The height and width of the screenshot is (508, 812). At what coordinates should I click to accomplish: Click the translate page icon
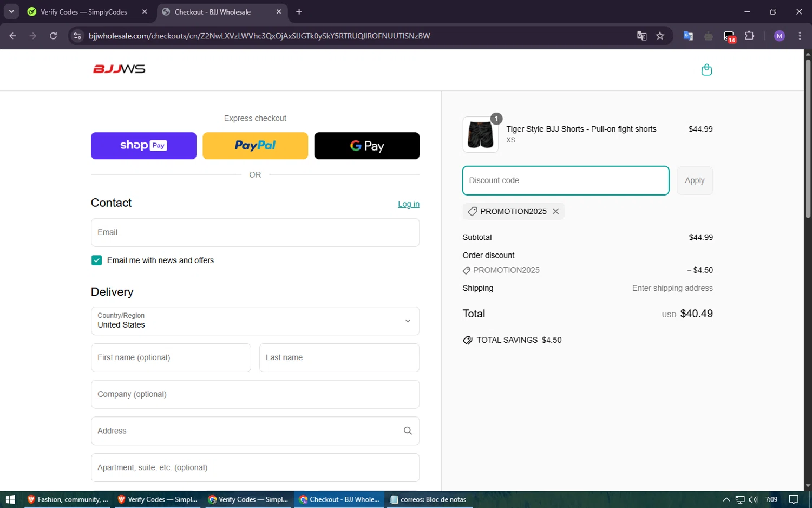click(641, 36)
